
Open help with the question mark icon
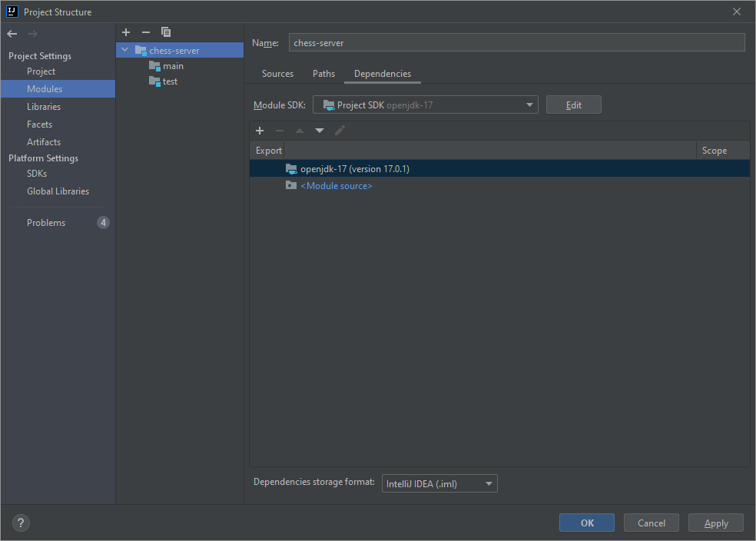click(x=21, y=523)
